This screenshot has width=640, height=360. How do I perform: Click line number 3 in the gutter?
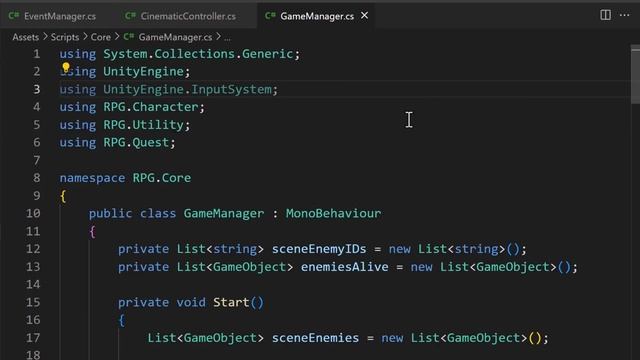[37, 89]
